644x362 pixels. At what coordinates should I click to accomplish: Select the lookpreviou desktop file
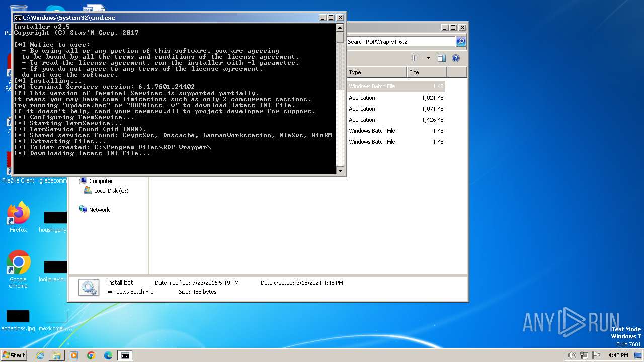click(54, 271)
